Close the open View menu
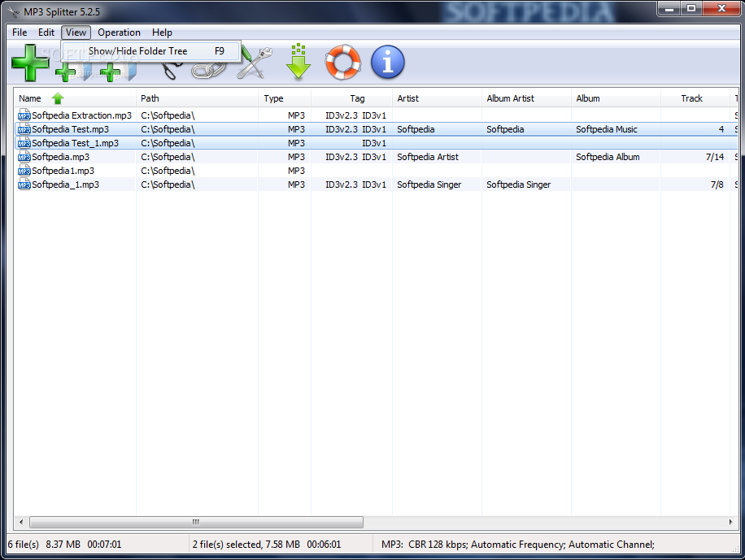The width and height of the screenshot is (745, 560). (76, 33)
